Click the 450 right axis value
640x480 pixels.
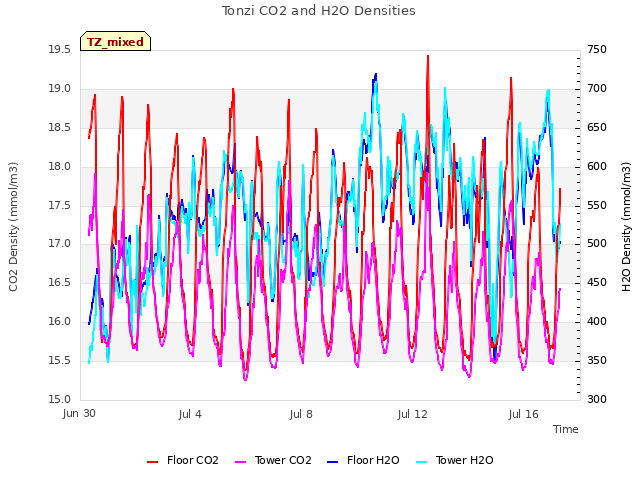click(x=597, y=283)
